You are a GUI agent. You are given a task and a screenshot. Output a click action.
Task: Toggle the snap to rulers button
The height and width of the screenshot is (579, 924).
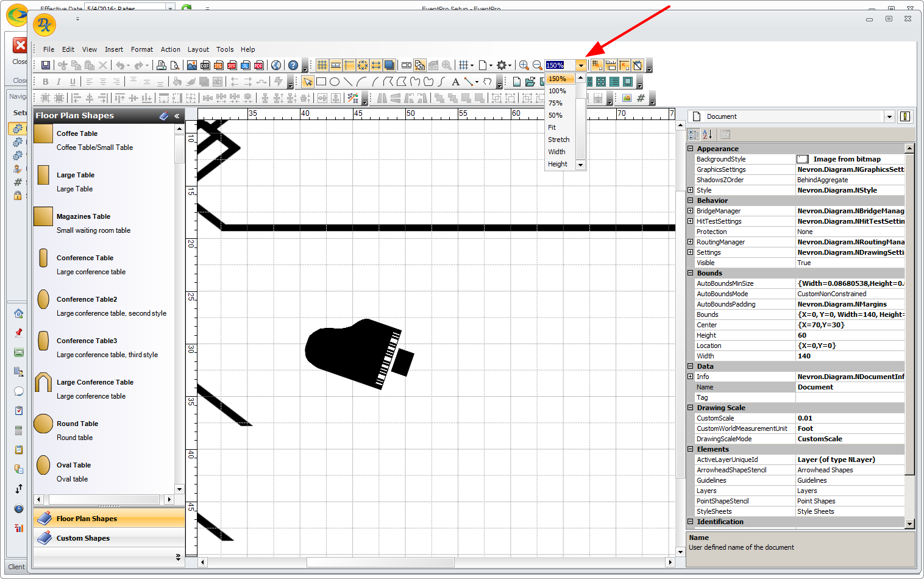(x=610, y=65)
